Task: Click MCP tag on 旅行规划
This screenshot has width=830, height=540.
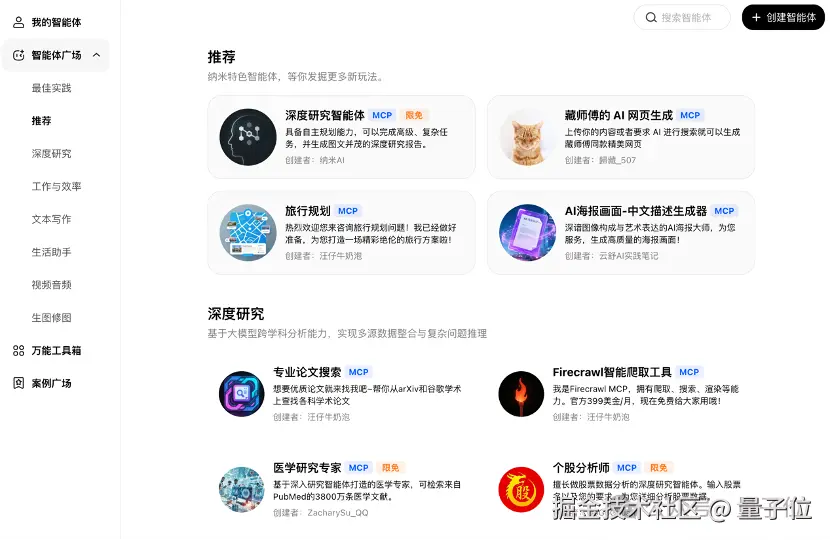Action: click(x=348, y=211)
